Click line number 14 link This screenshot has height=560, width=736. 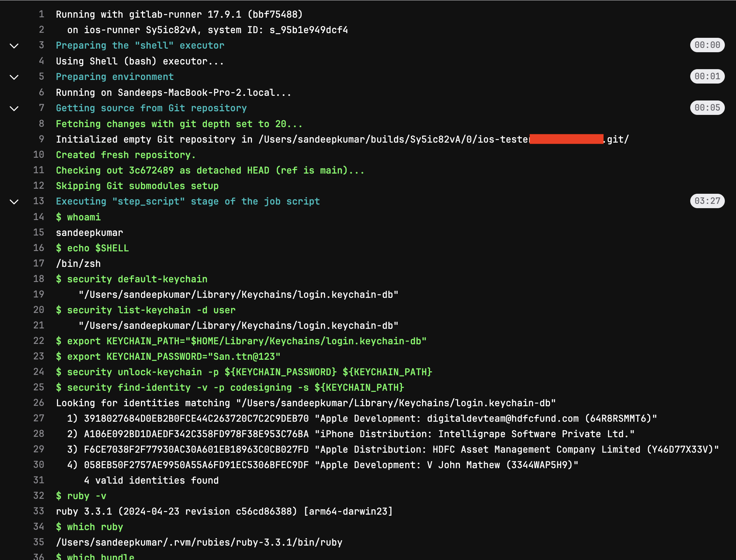pos(39,217)
